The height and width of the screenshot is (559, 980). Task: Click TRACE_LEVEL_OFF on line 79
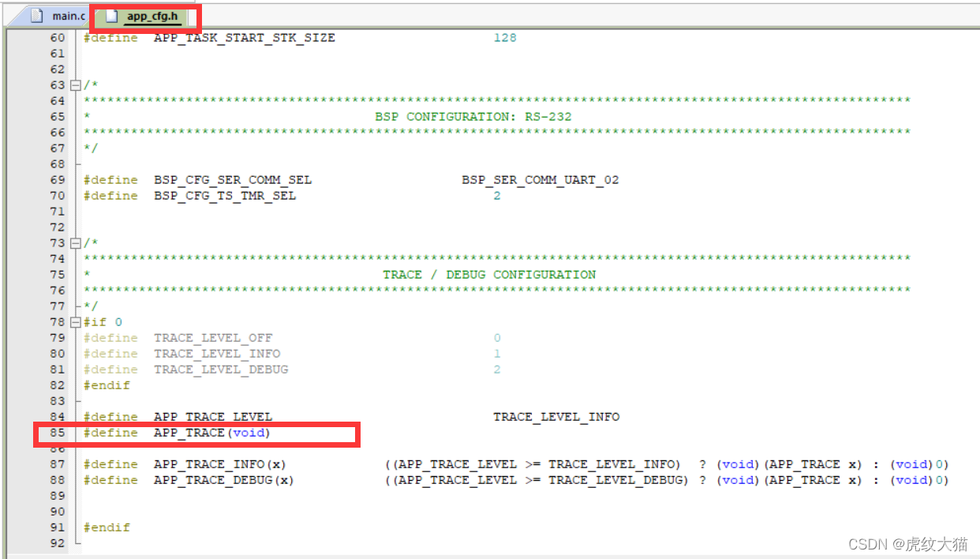[213, 338]
